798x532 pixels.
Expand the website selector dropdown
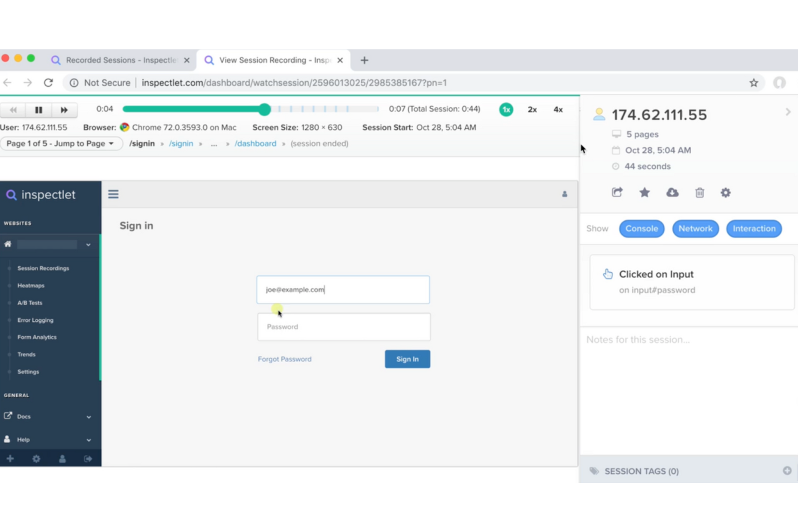[88, 245]
